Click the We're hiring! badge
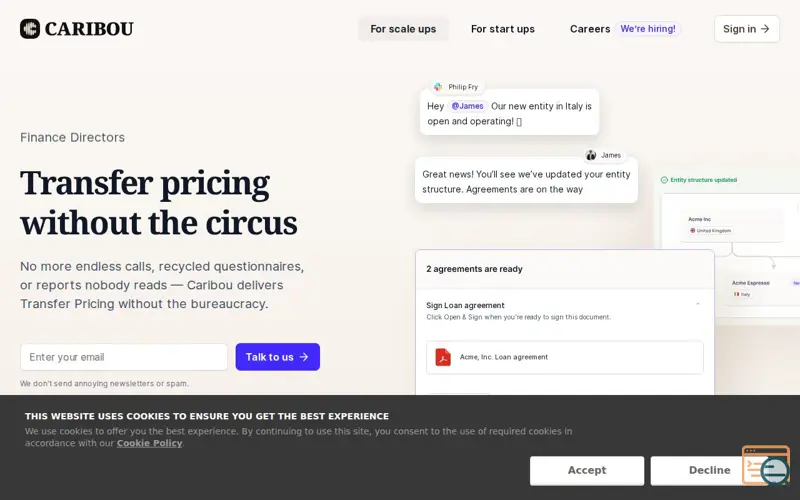The height and width of the screenshot is (500, 800). click(x=647, y=29)
